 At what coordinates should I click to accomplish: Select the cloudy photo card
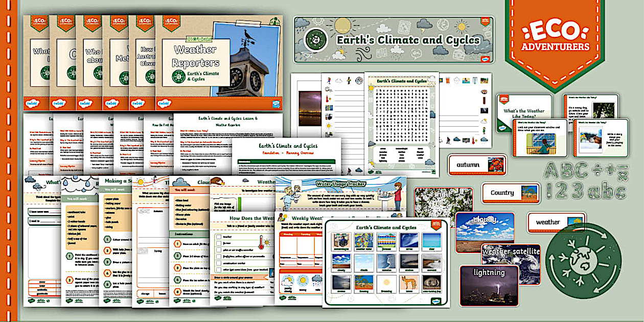click(485, 232)
